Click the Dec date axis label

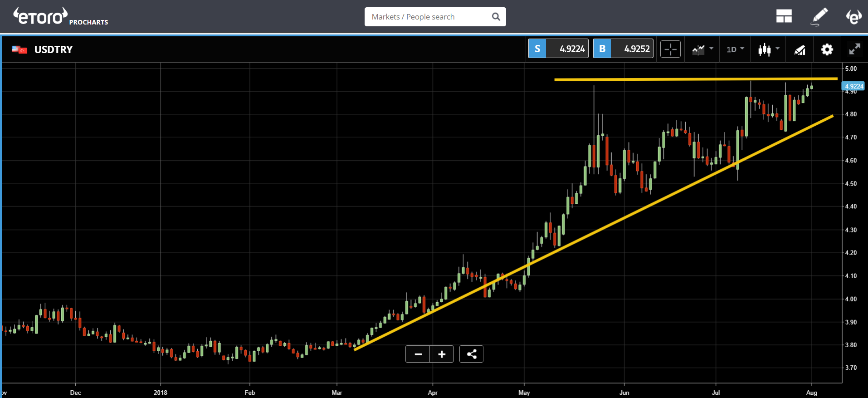pyautogui.click(x=75, y=393)
